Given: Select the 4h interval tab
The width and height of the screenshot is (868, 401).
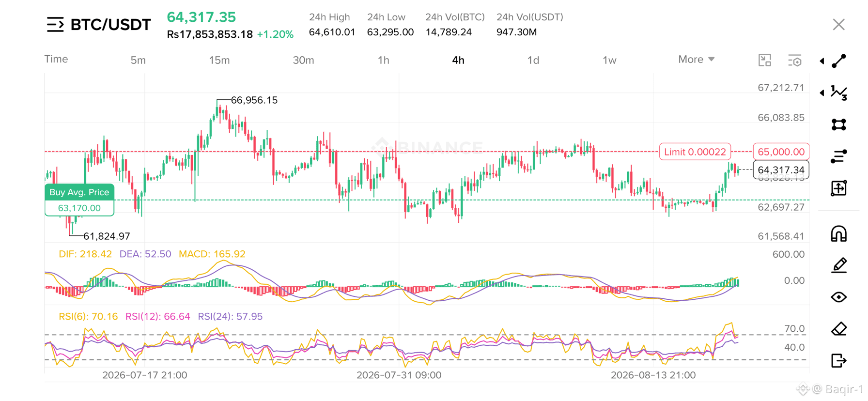Looking at the screenshot, I should (458, 60).
